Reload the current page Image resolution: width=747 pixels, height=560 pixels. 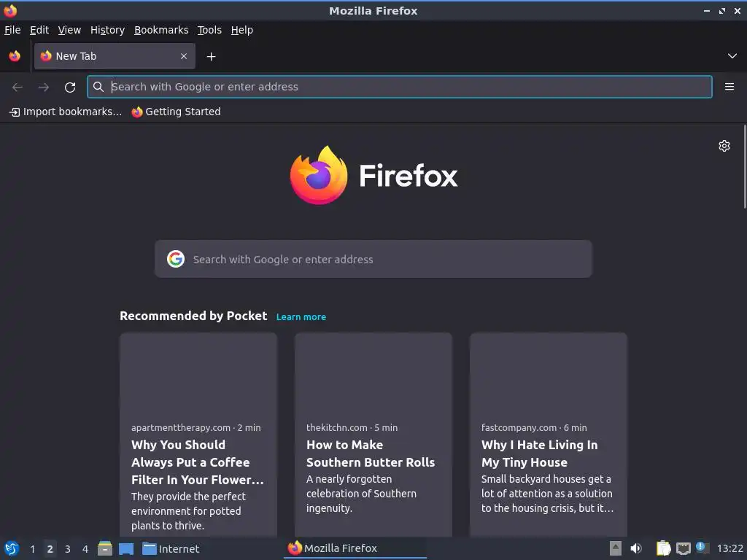point(70,87)
